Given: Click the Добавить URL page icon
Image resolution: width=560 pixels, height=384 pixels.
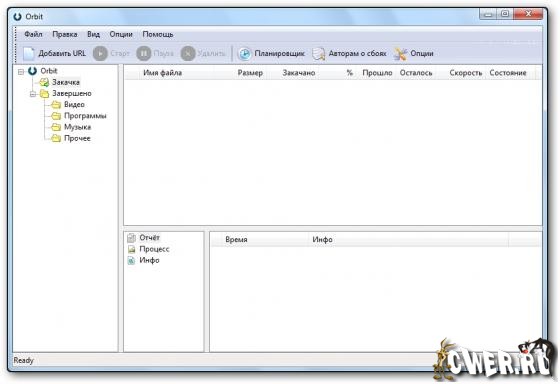Looking at the screenshot, I should [29, 54].
